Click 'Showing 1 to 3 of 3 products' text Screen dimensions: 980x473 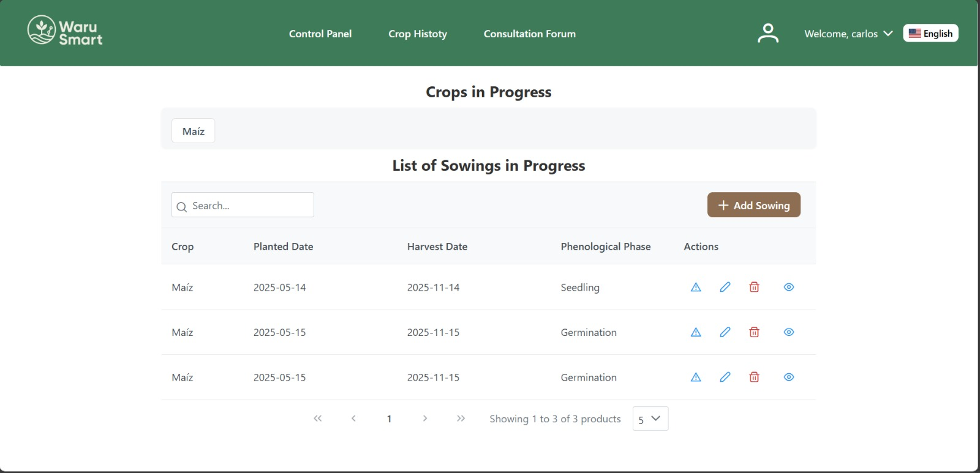click(555, 419)
